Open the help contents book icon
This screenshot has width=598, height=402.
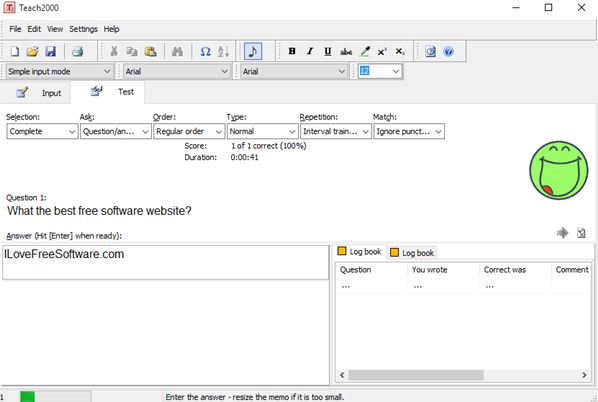[431, 51]
